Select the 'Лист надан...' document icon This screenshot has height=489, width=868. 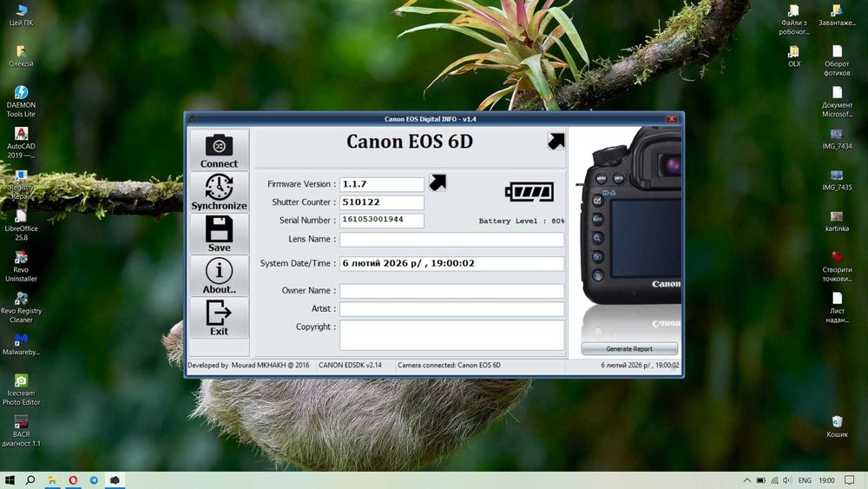(x=837, y=307)
